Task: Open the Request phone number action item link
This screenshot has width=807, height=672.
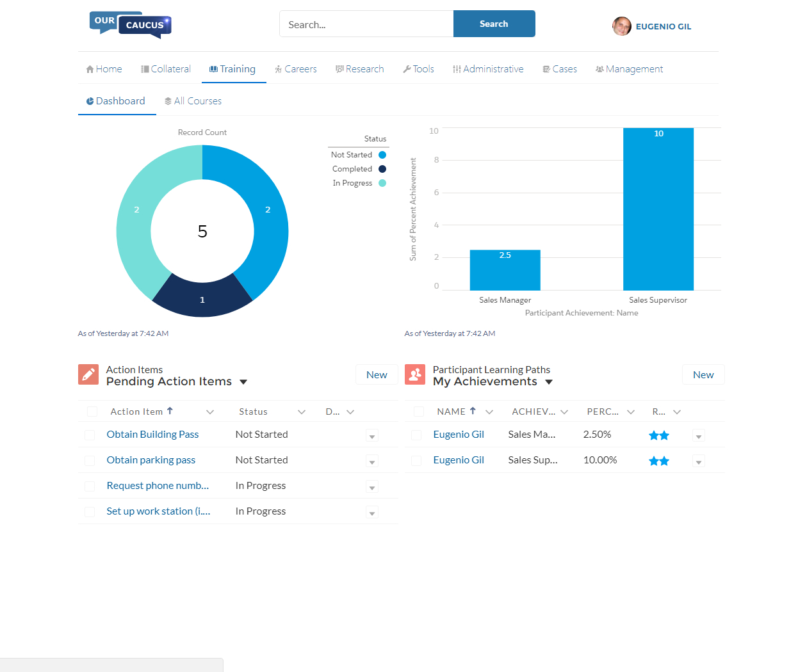Action: tap(157, 486)
